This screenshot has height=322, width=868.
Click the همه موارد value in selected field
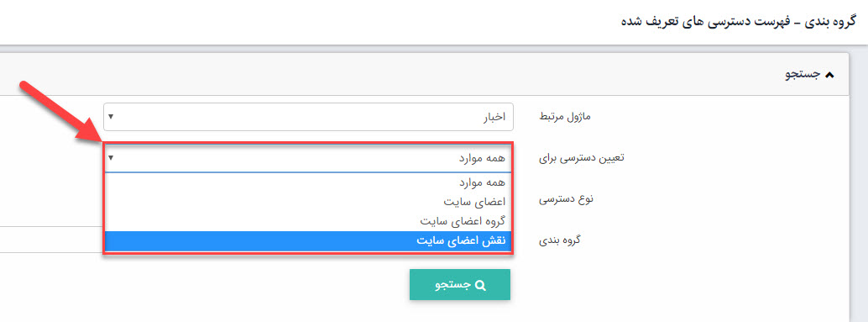pyautogui.click(x=482, y=158)
